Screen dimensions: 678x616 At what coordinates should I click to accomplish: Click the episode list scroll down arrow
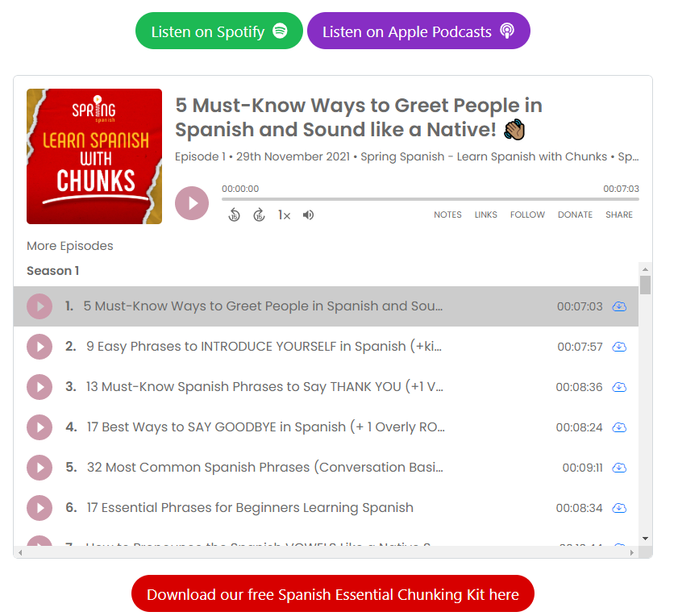(645, 539)
